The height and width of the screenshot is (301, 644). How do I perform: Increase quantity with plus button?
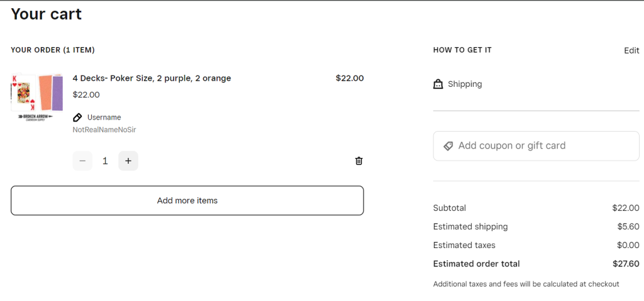(128, 161)
